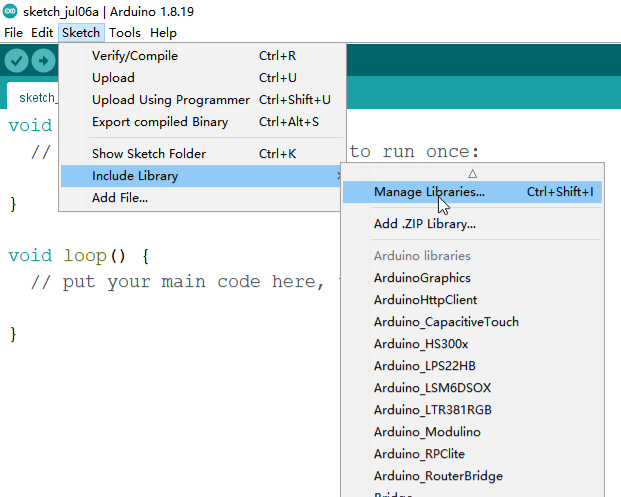The height and width of the screenshot is (497, 621).
Task: Include the Arduino_RouterBridge library
Action: pos(472,476)
